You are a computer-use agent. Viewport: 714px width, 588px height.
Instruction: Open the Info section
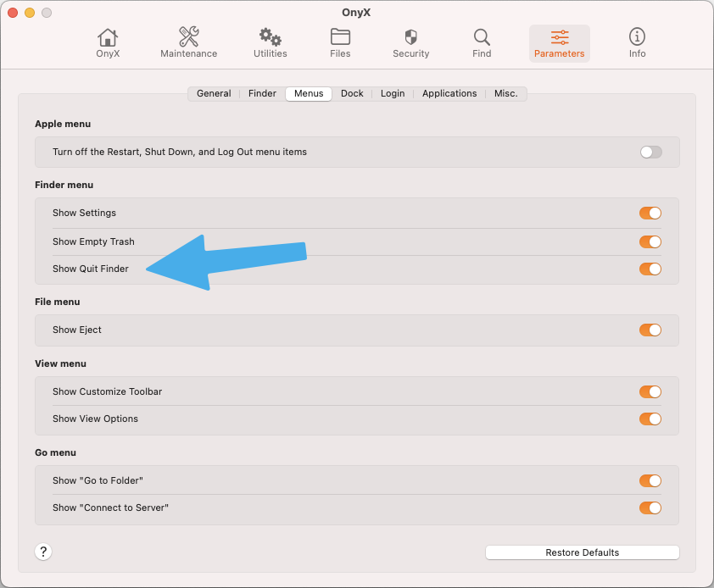tap(637, 43)
